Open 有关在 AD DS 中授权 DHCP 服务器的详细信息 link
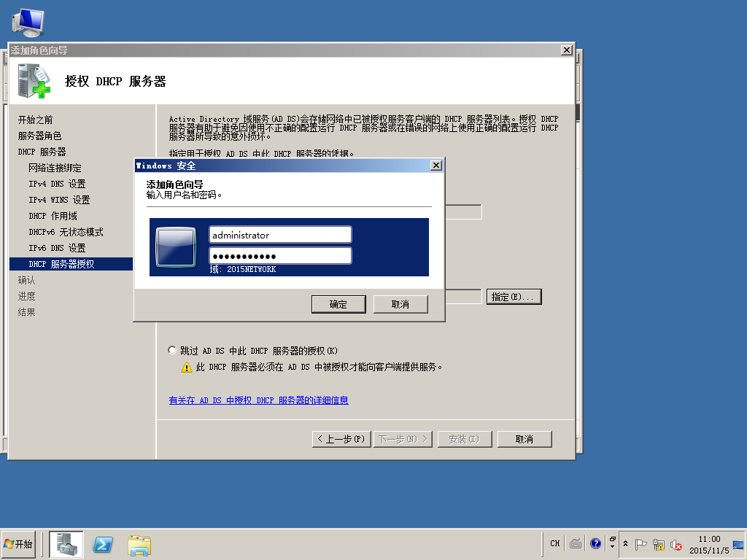Image resolution: width=747 pixels, height=560 pixels. pyautogui.click(x=259, y=400)
